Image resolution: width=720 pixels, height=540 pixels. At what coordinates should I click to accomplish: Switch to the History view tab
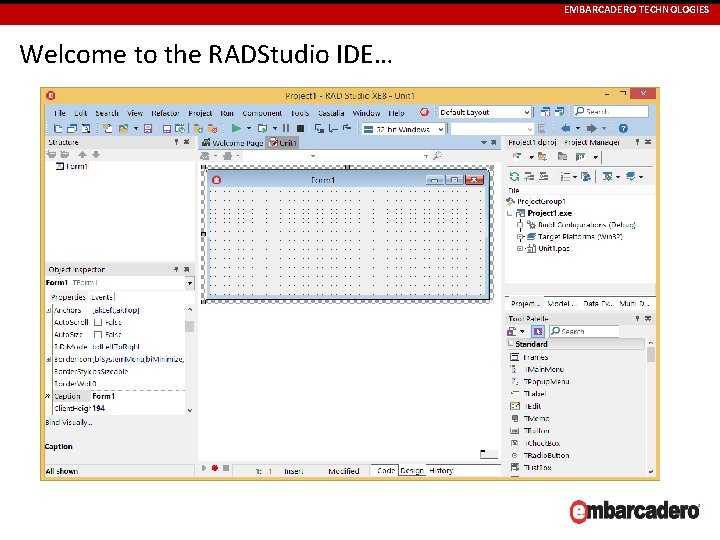(x=441, y=470)
